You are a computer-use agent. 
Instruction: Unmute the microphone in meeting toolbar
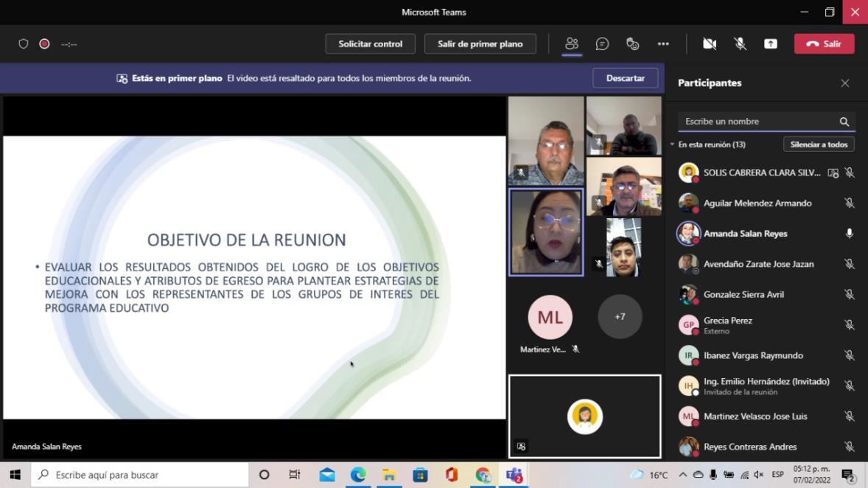[740, 43]
